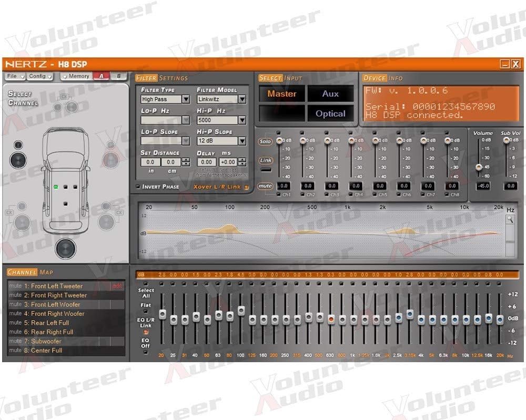Select the Optical input
The width and height of the screenshot is (526, 420).
point(330,114)
